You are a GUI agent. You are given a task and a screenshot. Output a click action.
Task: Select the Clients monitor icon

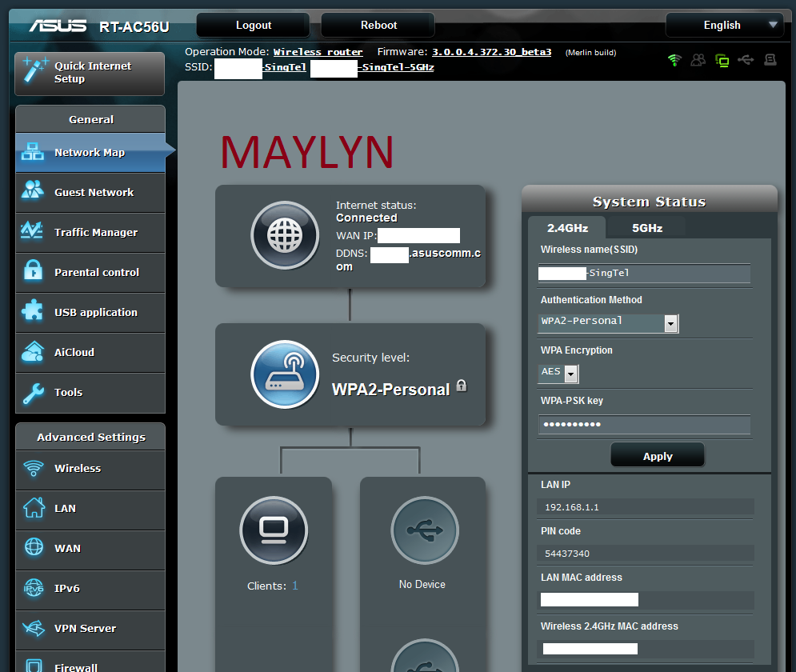pos(274,530)
